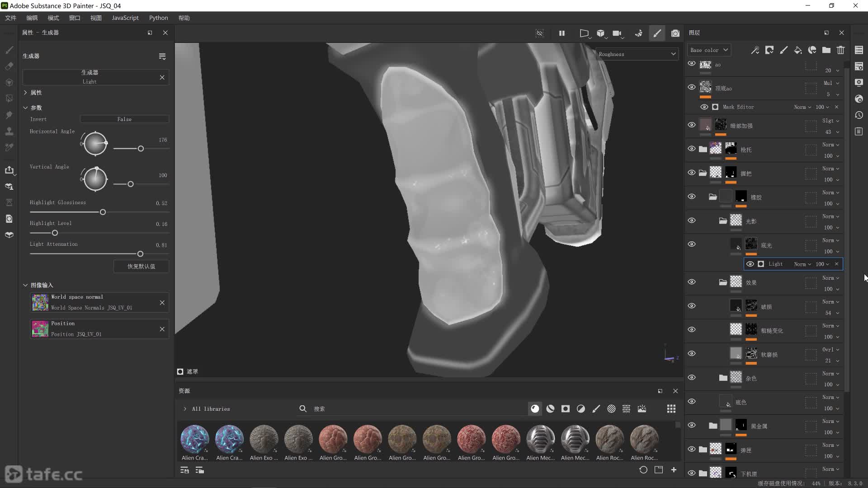
Task: Open the JavaScript menu
Action: click(125, 18)
